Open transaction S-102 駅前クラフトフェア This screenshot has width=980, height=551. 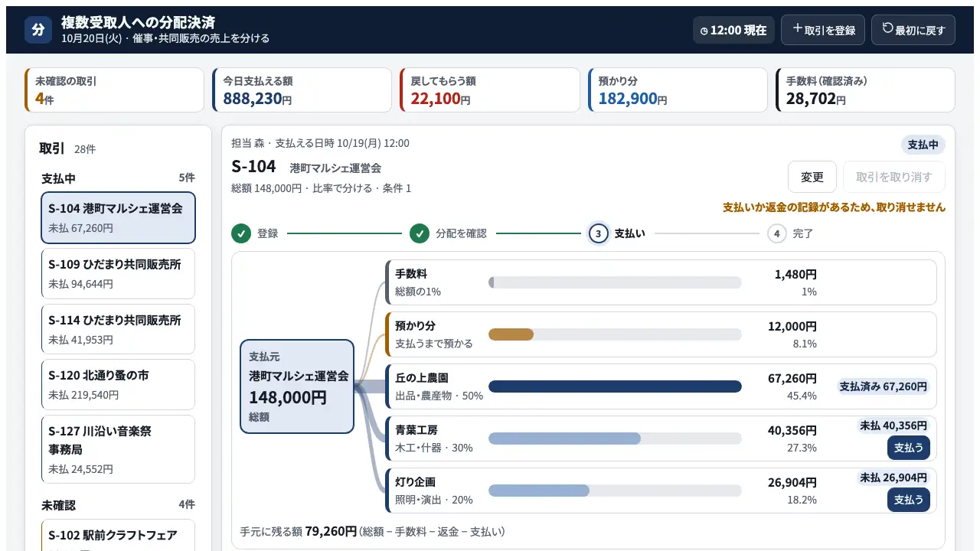pos(118,536)
